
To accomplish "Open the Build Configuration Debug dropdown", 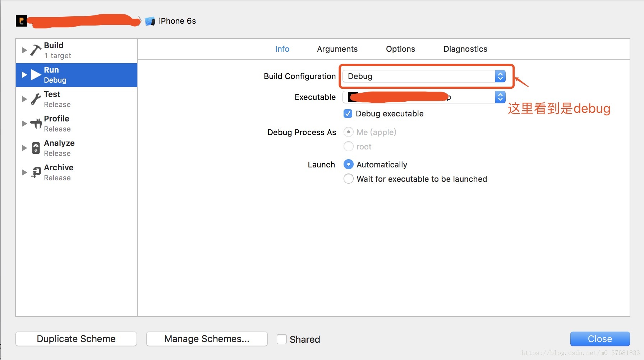I will (424, 76).
